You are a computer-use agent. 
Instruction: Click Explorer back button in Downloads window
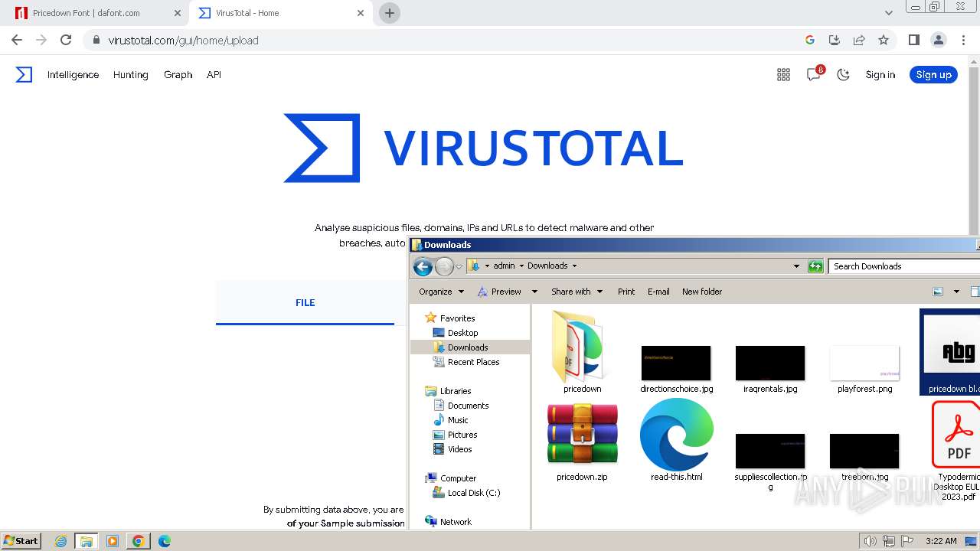coord(423,266)
